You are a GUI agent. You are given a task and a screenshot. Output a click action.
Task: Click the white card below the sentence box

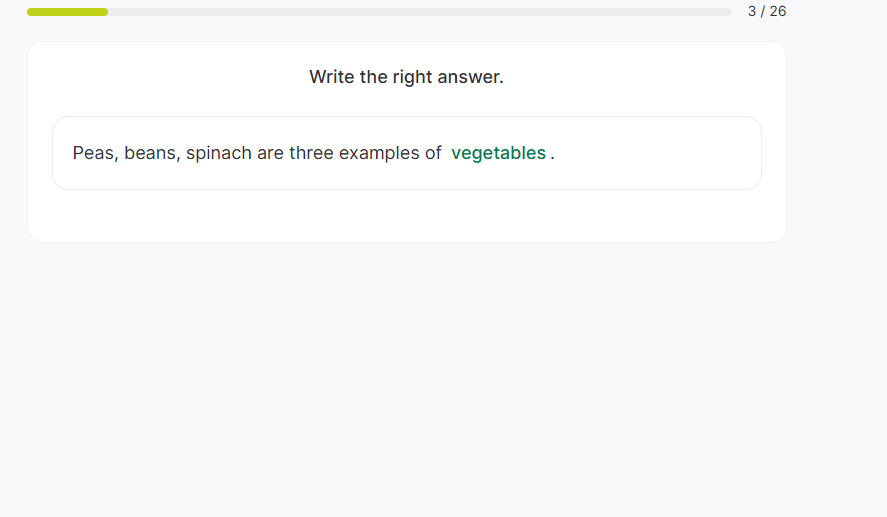click(x=406, y=216)
